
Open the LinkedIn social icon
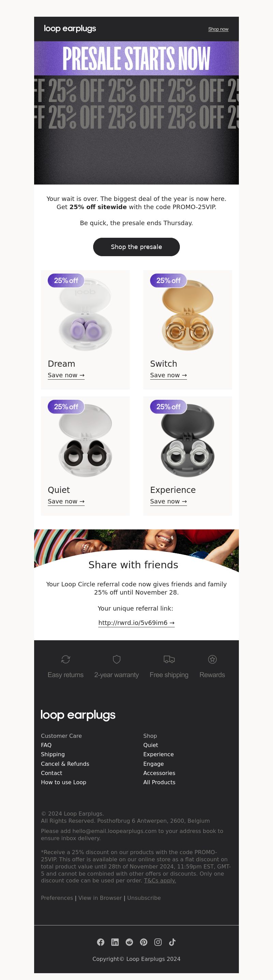point(115,942)
